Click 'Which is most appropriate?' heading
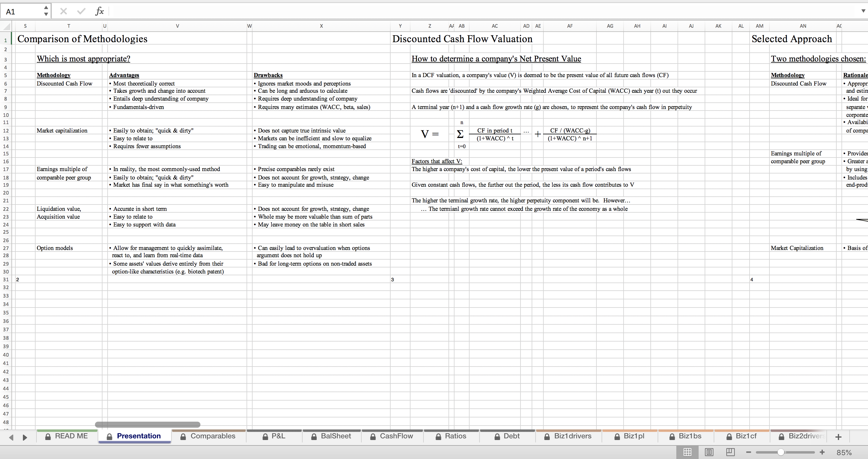868x459 pixels. (83, 59)
